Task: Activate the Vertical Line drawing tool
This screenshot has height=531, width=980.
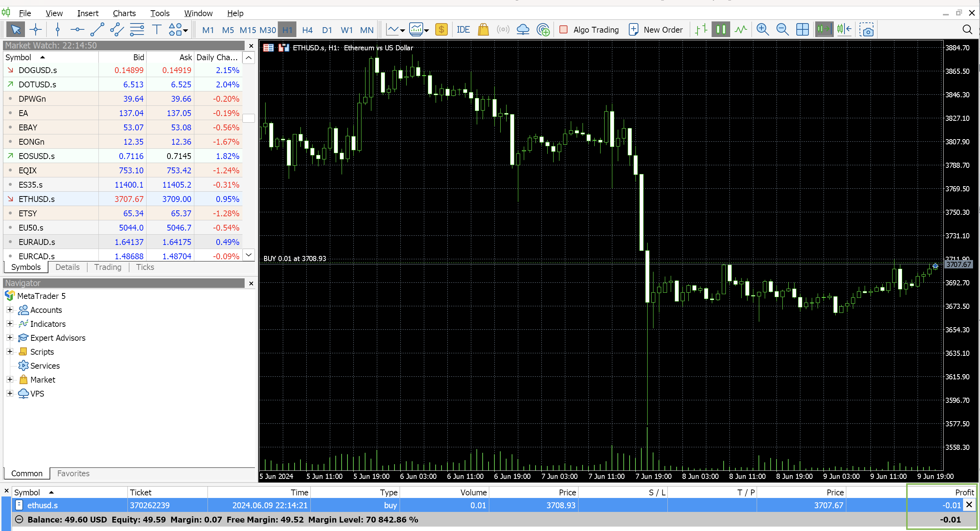Action: click(57, 29)
